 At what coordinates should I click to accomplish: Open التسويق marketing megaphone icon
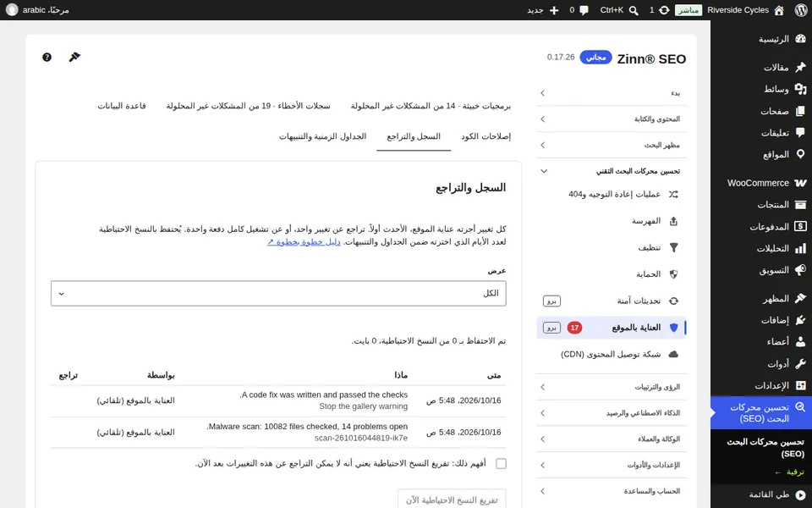click(801, 270)
